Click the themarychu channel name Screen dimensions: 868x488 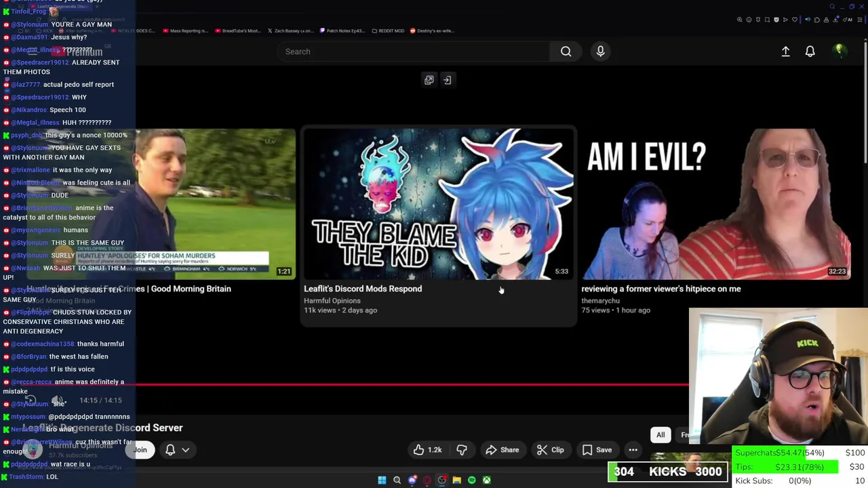[x=601, y=300]
